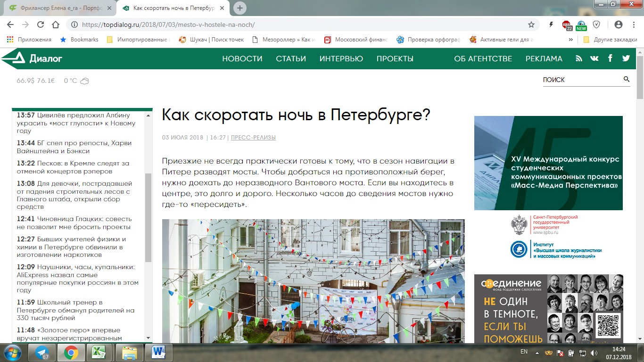The image size is (644, 362).
Task: Open the 13:22 Песков news item
Action: coord(73,167)
